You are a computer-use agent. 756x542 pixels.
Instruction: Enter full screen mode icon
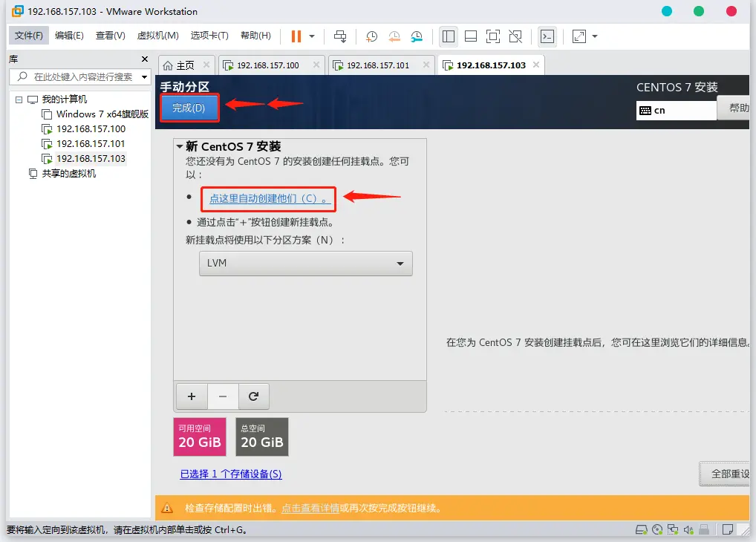[493, 36]
